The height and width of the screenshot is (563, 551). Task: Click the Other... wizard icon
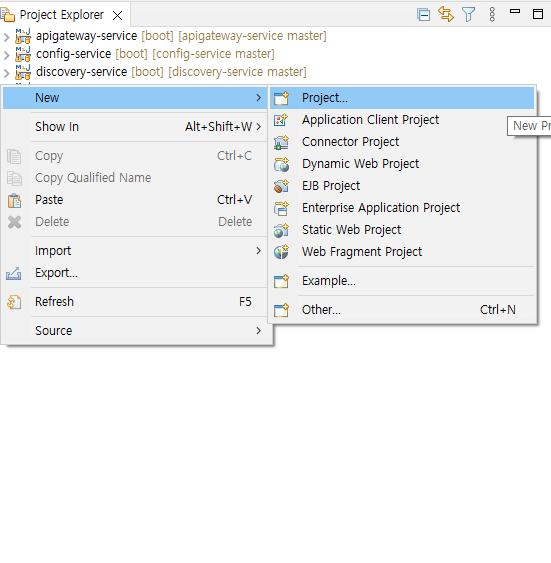pyautogui.click(x=281, y=310)
